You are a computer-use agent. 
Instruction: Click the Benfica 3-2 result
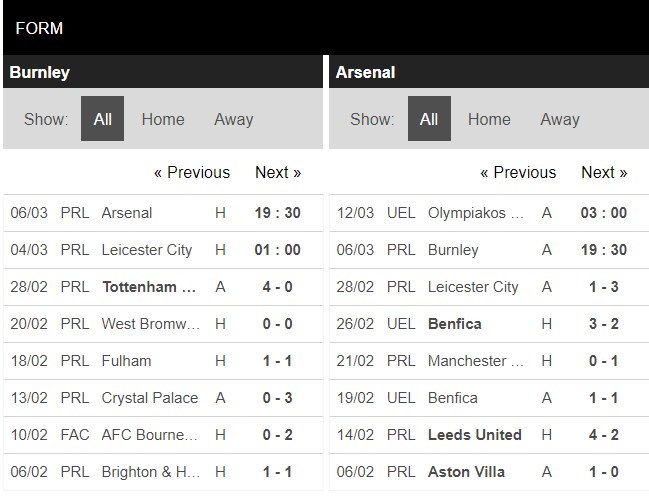point(601,324)
